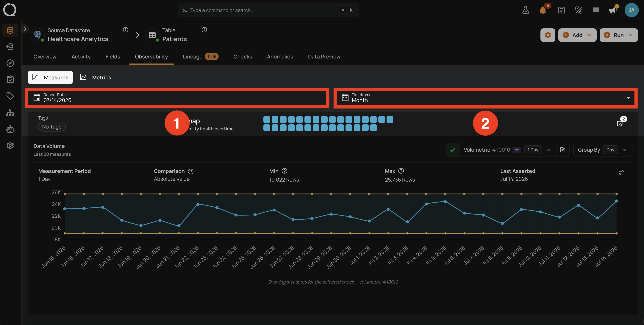This screenshot has width=644, height=325.
Task: Open the Group By Day dropdown
Action: [603, 150]
